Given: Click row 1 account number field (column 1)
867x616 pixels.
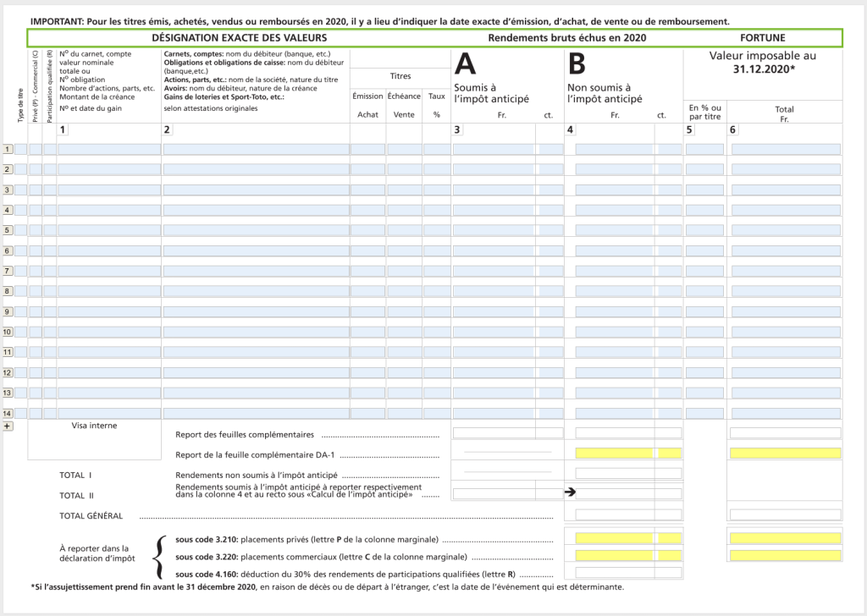Looking at the screenshot, I should tap(109, 149).
